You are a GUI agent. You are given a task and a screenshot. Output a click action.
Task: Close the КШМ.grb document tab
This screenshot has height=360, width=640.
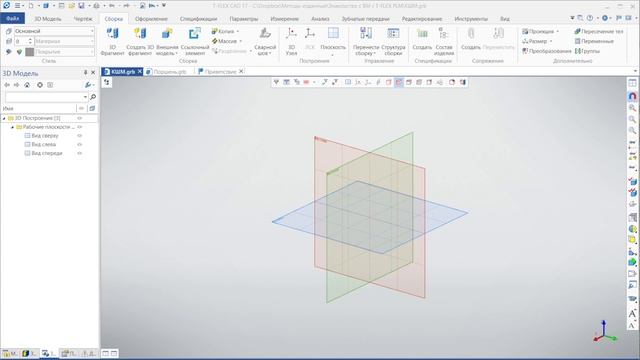pos(140,71)
